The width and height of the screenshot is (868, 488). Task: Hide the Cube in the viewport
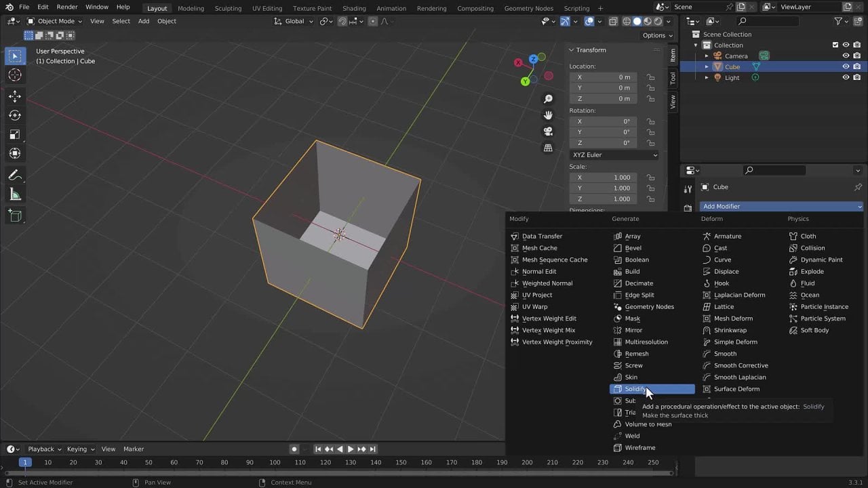[x=846, y=67]
